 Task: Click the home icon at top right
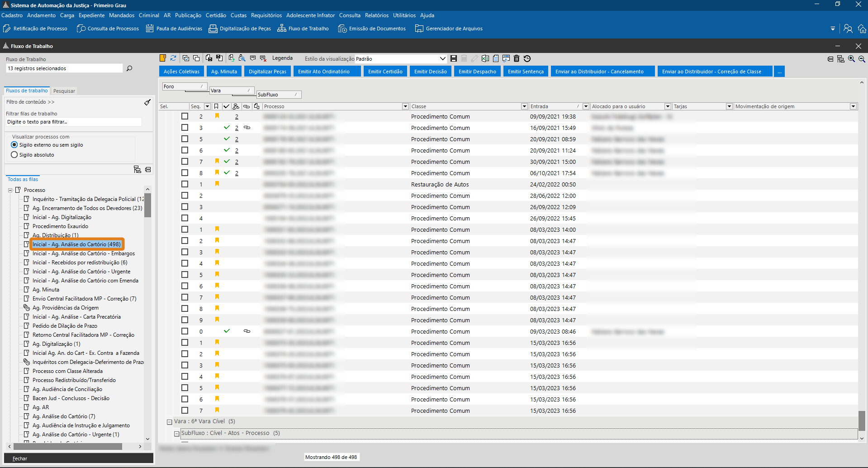click(x=862, y=29)
